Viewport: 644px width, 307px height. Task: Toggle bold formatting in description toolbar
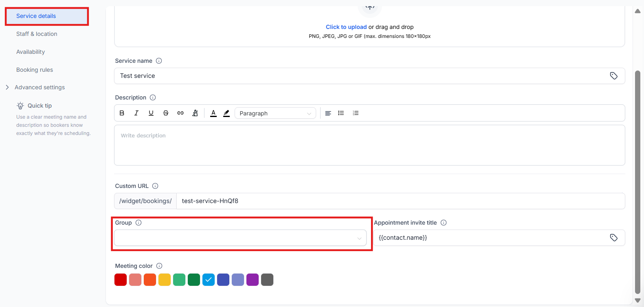point(122,113)
